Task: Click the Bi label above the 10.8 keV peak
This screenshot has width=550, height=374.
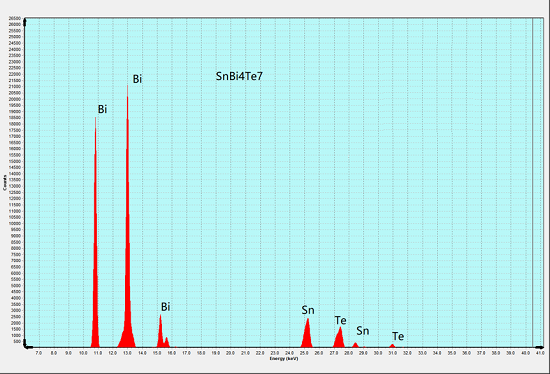Action: pyautogui.click(x=102, y=109)
